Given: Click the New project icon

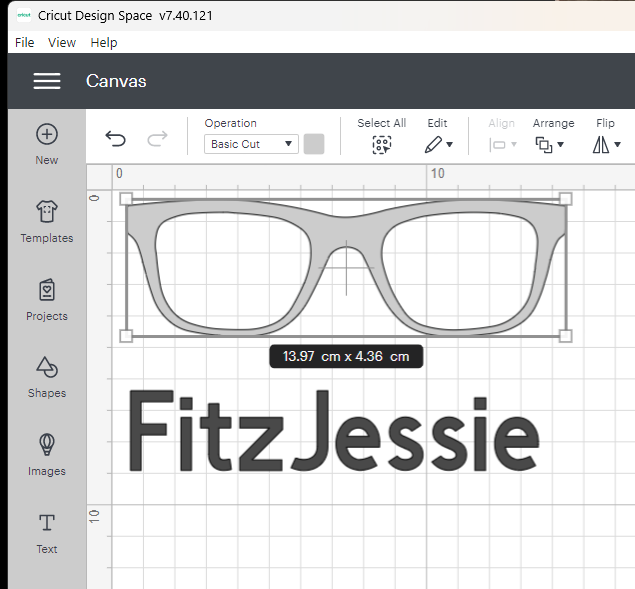Looking at the screenshot, I should tap(47, 135).
